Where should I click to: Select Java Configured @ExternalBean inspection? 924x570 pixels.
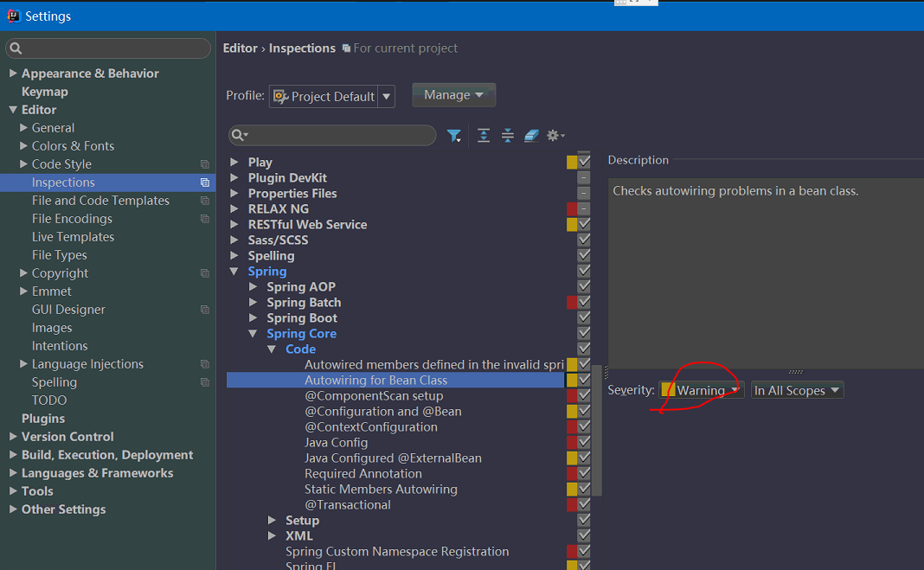click(393, 458)
